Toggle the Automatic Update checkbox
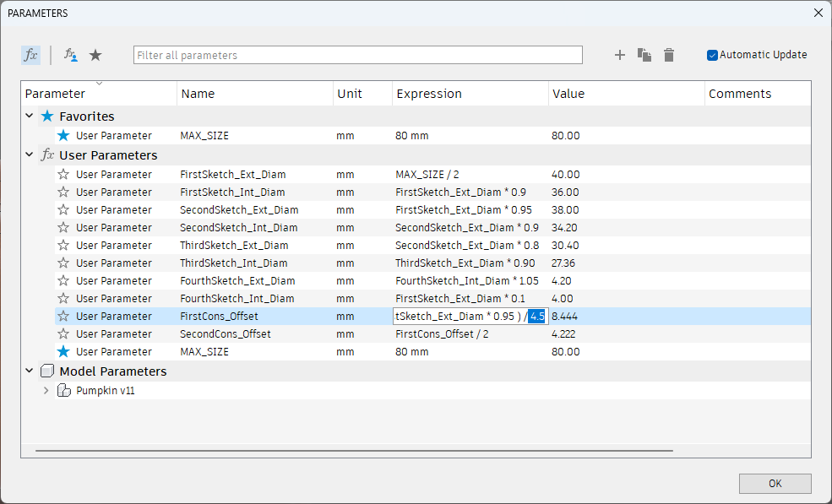Viewport: 832px width, 504px height. tap(712, 55)
